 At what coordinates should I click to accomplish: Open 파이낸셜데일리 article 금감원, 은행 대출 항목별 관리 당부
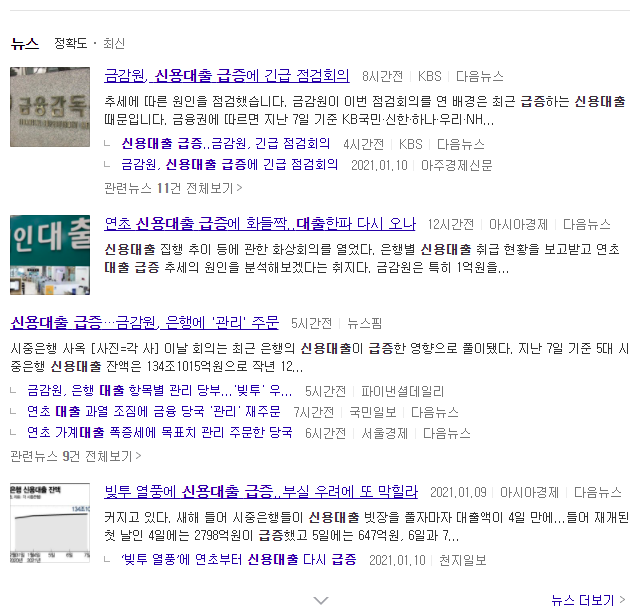[159, 391]
